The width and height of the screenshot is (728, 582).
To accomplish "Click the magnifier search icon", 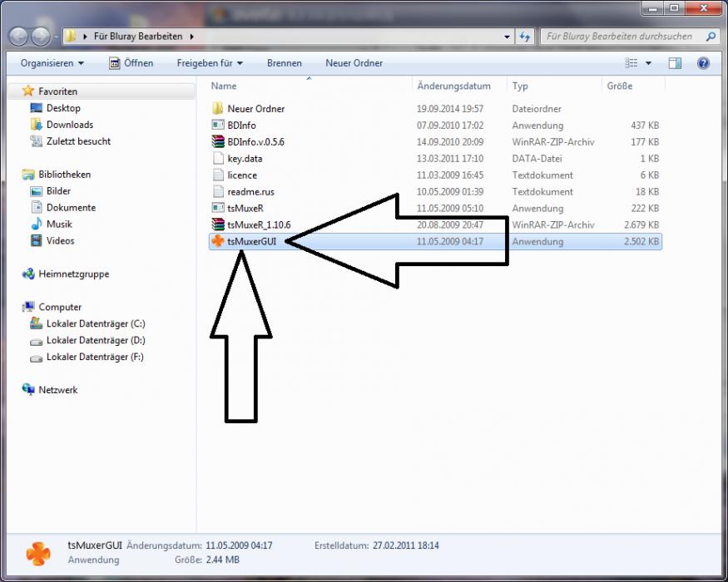I will click(710, 37).
